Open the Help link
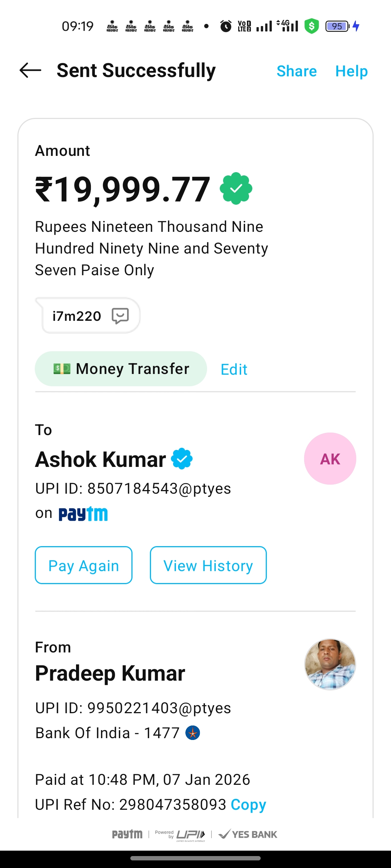The width and height of the screenshot is (391, 868). tap(351, 71)
